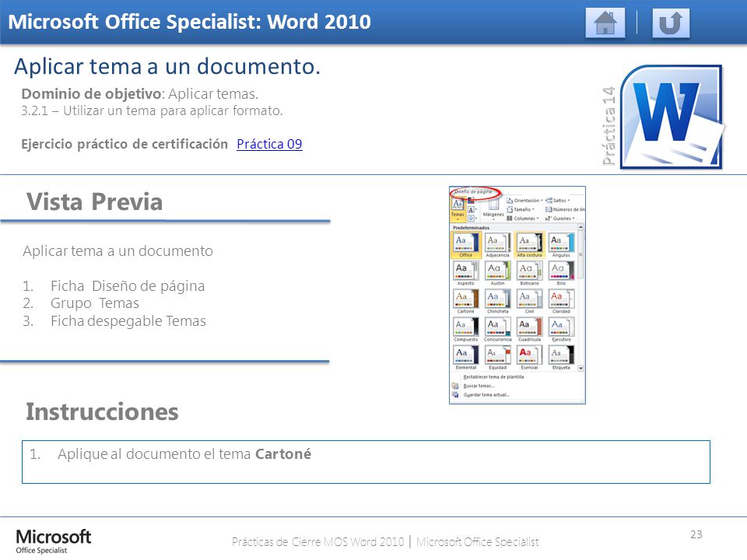
Task: Click the Buscar temas folder icon
Action: pos(455,386)
